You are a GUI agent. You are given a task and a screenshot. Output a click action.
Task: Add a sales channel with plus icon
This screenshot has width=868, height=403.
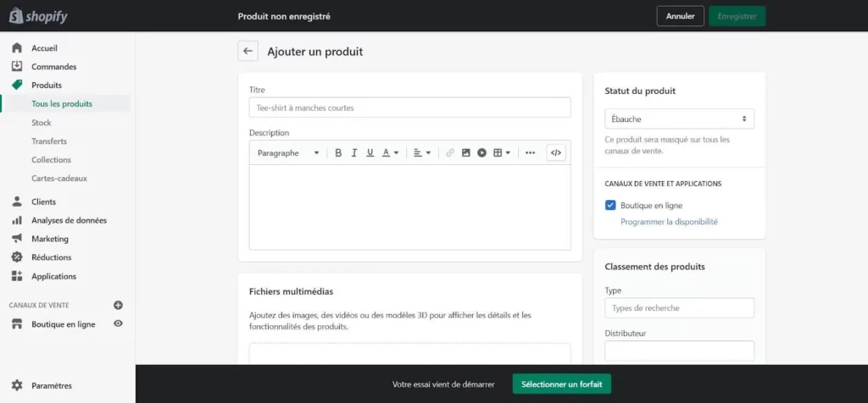119,305
